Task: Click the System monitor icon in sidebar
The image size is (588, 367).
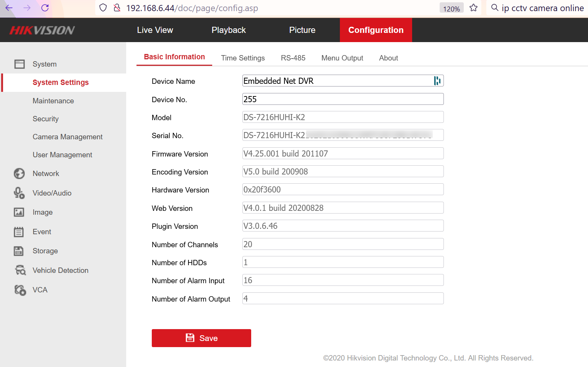Action: (x=19, y=64)
